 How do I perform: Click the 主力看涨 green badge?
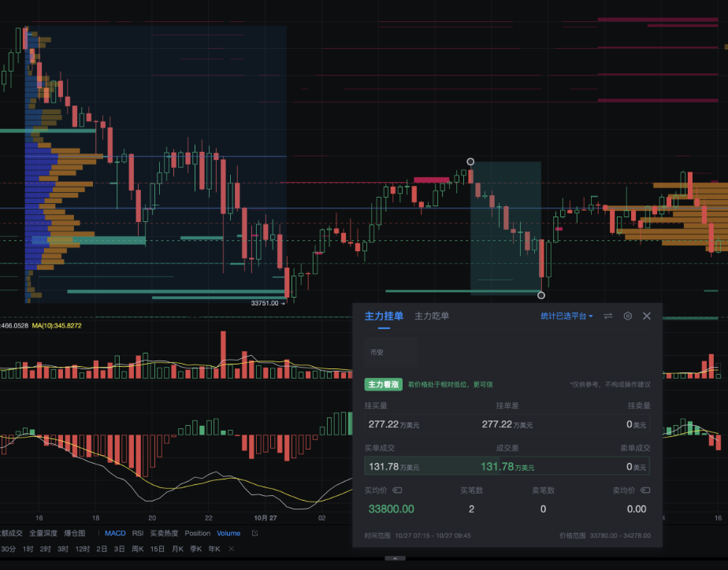point(384,384)
